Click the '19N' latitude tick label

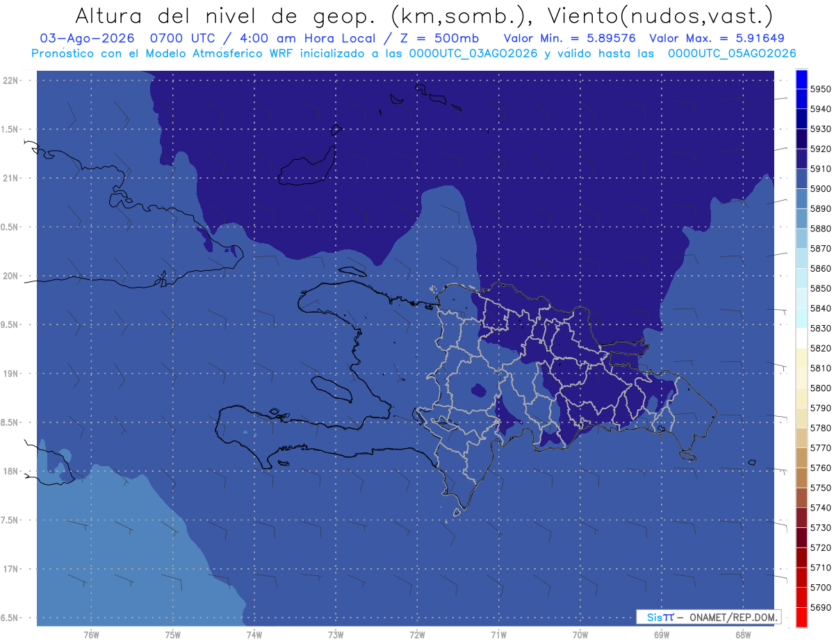coord(10,374)
